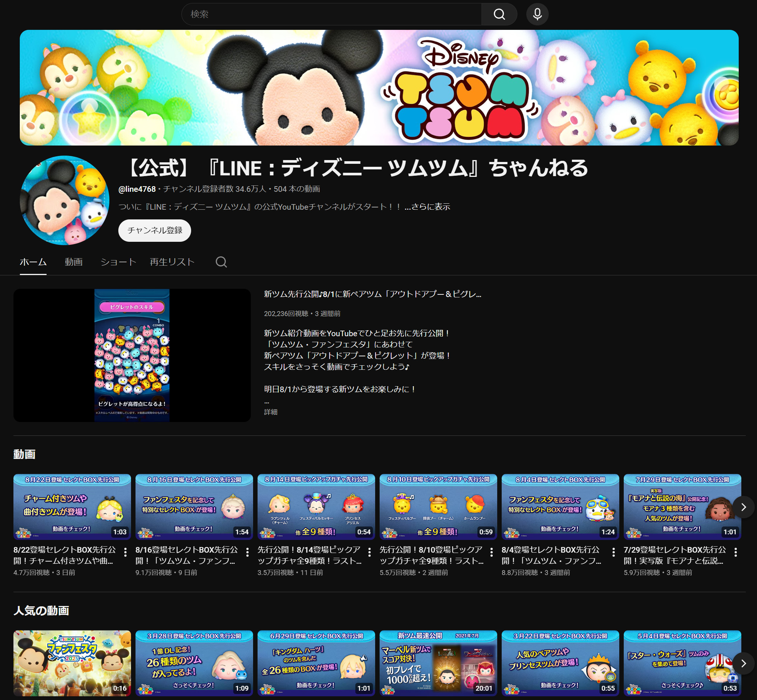Show next videos in 動画 row

[743, 507]
